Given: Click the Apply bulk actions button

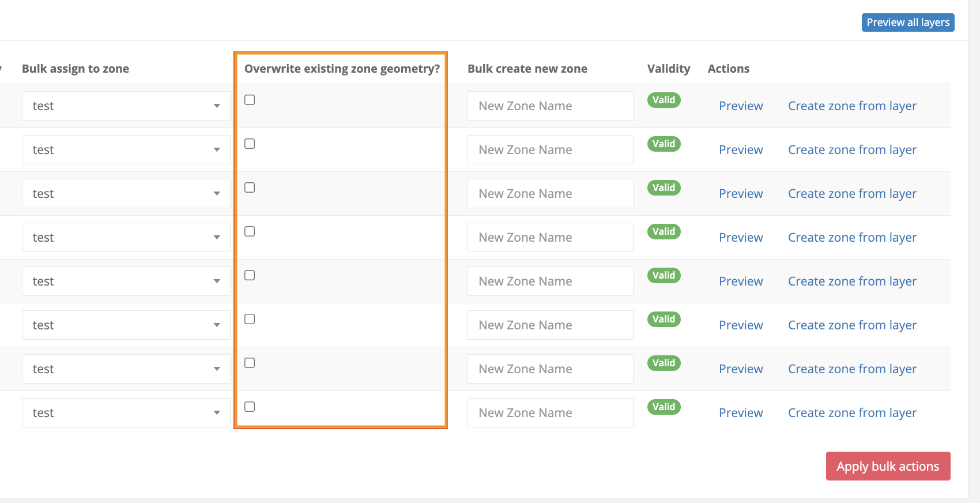Looking at the screenshot, I should click(888, 466).
